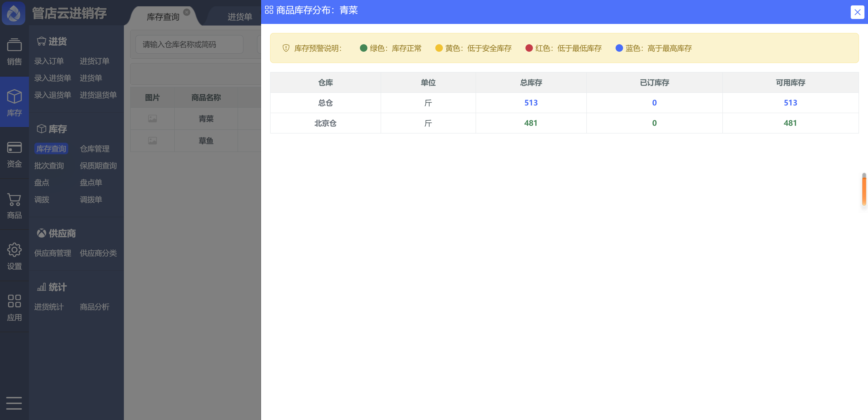Open 录入进货单 menu item

click(53, 78)
